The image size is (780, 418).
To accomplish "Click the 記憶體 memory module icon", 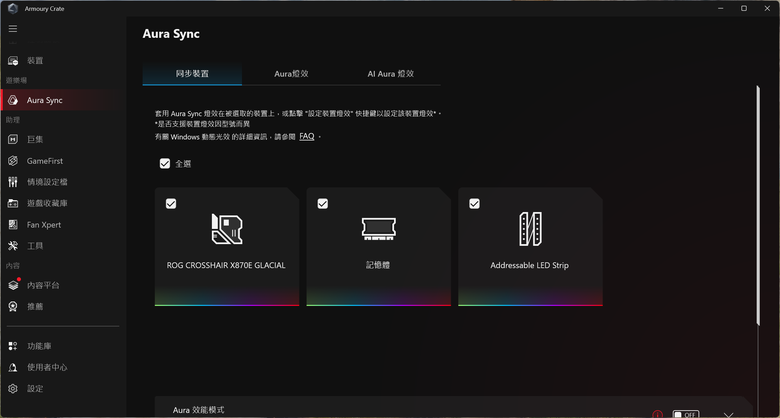I will point(379,229).
